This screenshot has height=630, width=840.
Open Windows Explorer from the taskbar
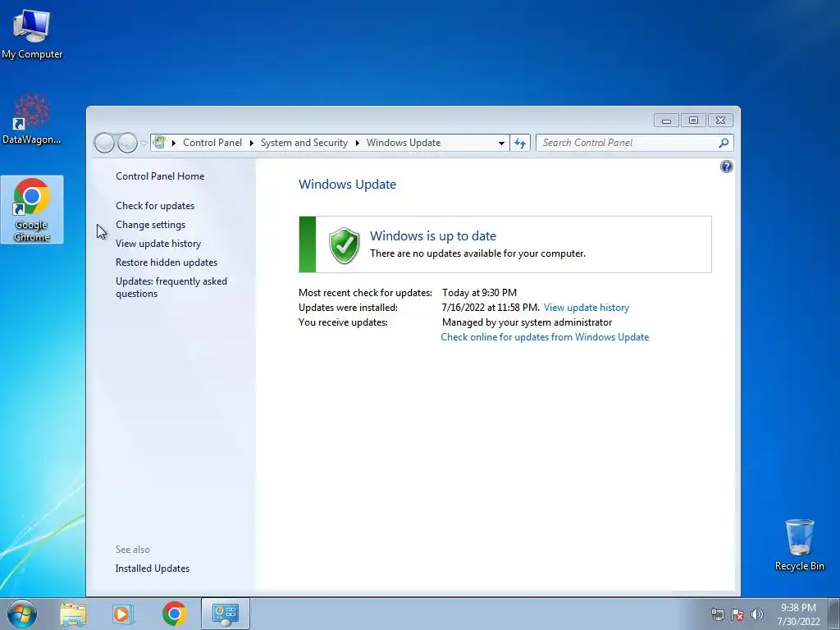(73, 614)
